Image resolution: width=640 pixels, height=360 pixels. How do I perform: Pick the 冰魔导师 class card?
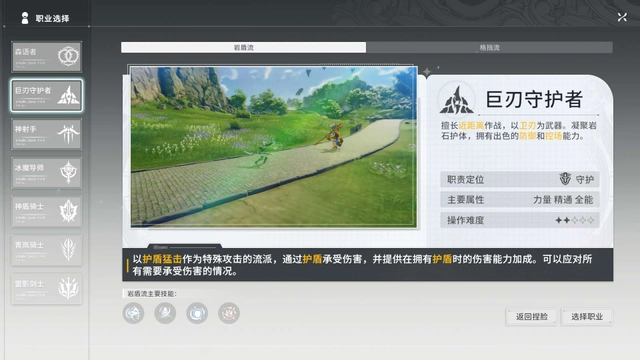point(47,173)
